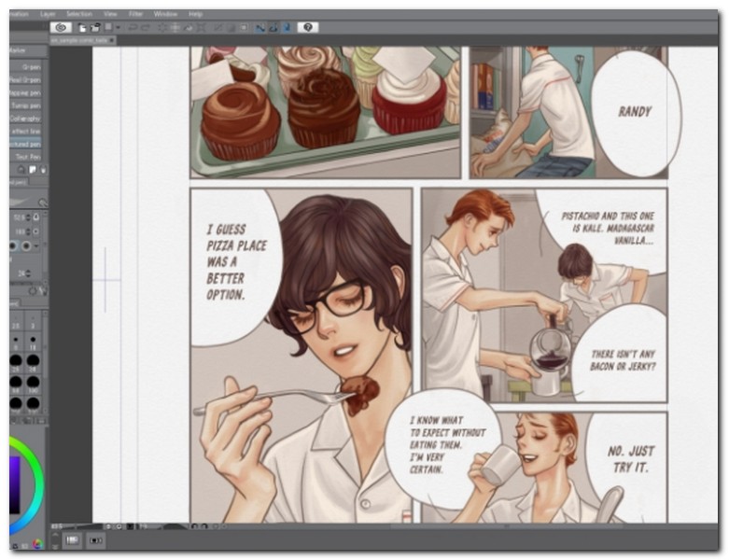729x560 pixels.
Task: Click the New document icon
Action: (83, 28)
